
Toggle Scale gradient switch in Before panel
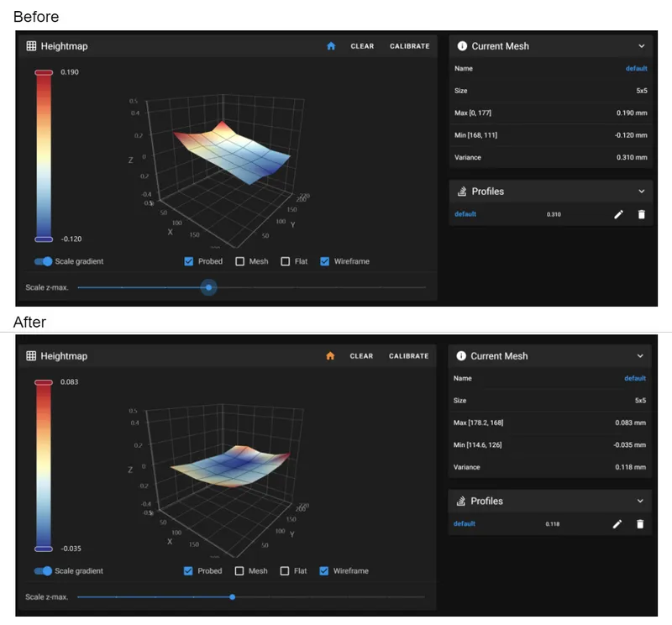pos(44,261)
